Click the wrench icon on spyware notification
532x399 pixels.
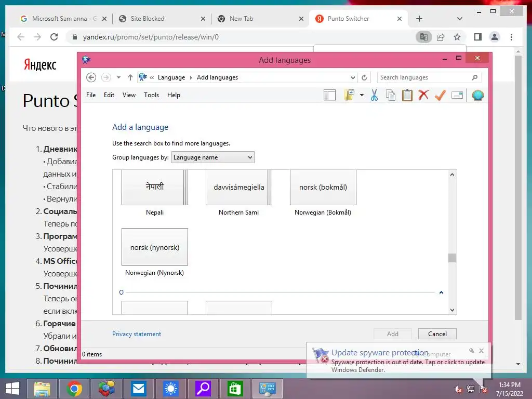tap(472, 351)
